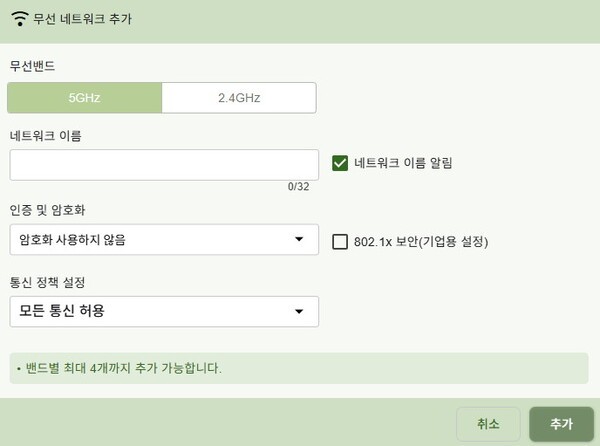The height and width of the screenshot is (446, 600).
Task: Click the arrow icon on 암호화 사용하지 않음 dropdown
Action: click(299, 240)
